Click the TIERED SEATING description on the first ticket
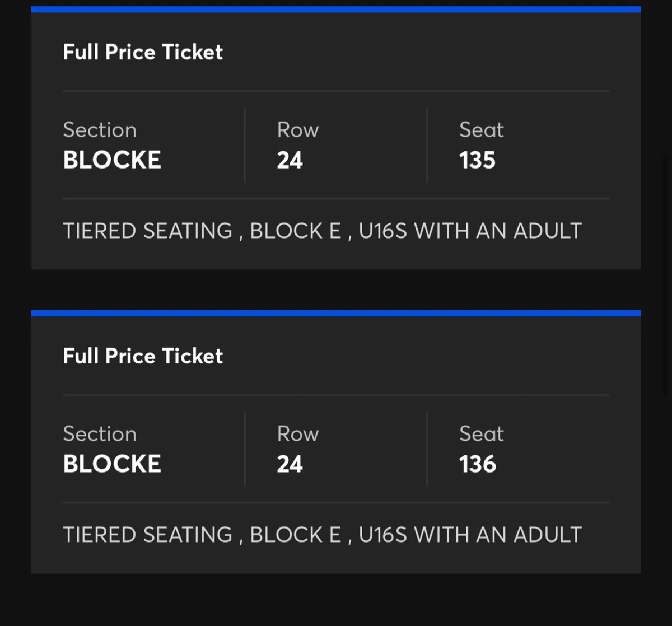The width and height of the screenshot is (672, 626). 147,230
